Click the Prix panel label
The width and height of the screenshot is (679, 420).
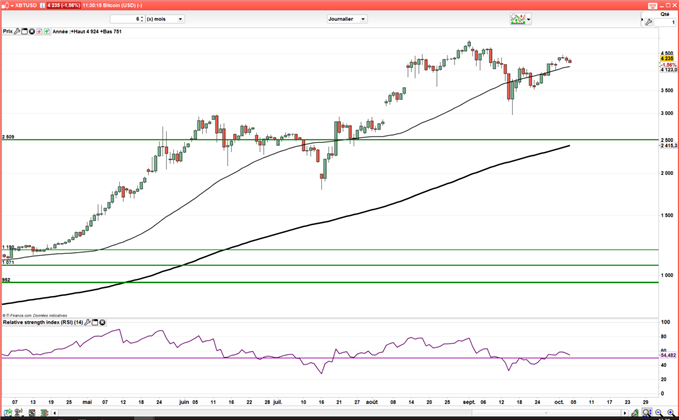point(7,32)
